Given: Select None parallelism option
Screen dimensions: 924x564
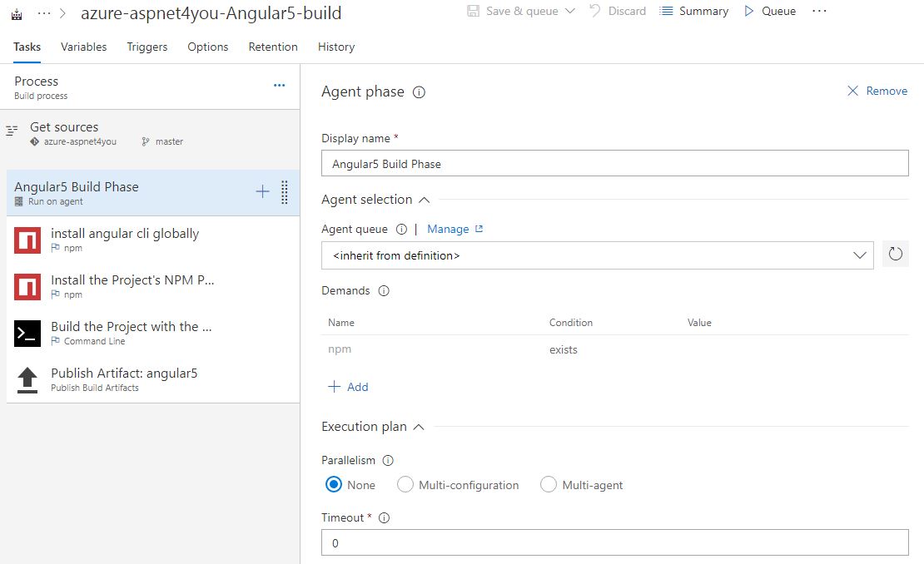Looking at the screenshot, I should (334, 484).
